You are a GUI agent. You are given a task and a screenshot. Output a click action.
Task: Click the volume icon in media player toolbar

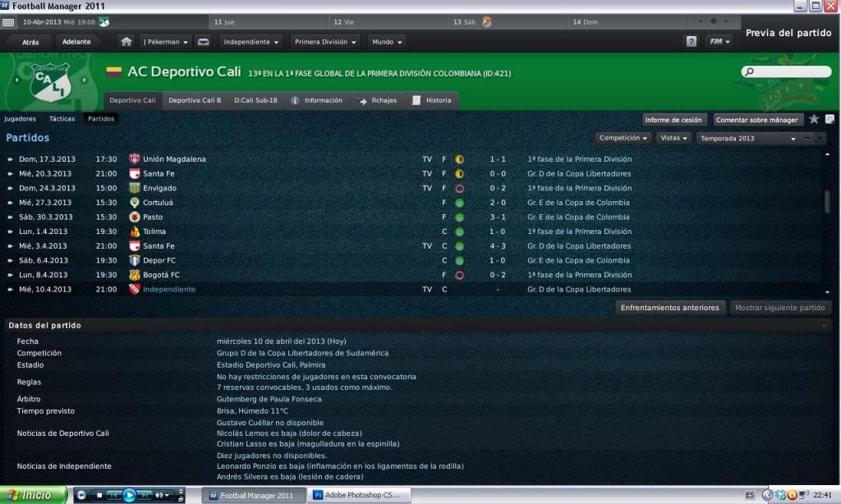tap(159, 495)
